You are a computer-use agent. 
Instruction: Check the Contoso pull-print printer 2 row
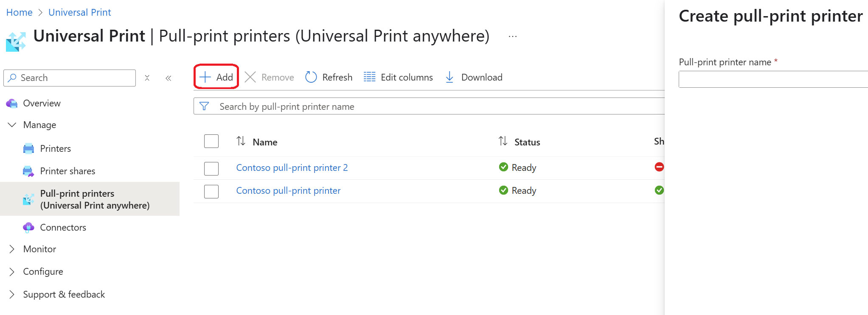211,168
